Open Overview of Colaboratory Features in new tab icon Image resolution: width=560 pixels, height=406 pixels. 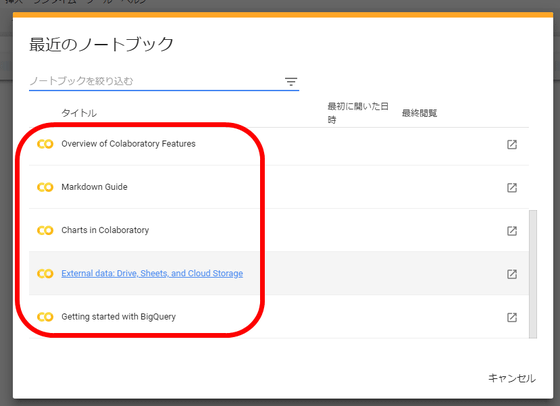[x=512, y=144]
